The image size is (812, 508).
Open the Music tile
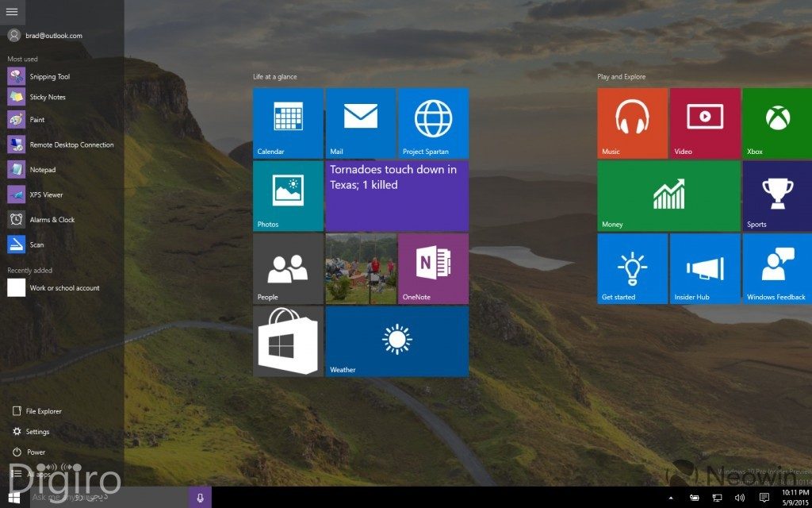click(632, 123)
